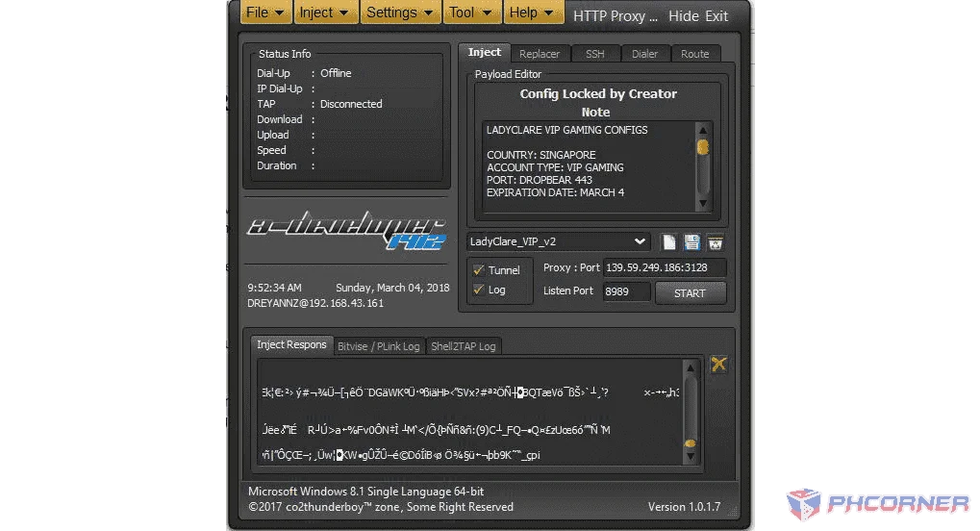Image resolution: width=980 pixels, height=531 pixels.
Task: Click the Proxy : Port input field
Action: [x=665, y=267]
